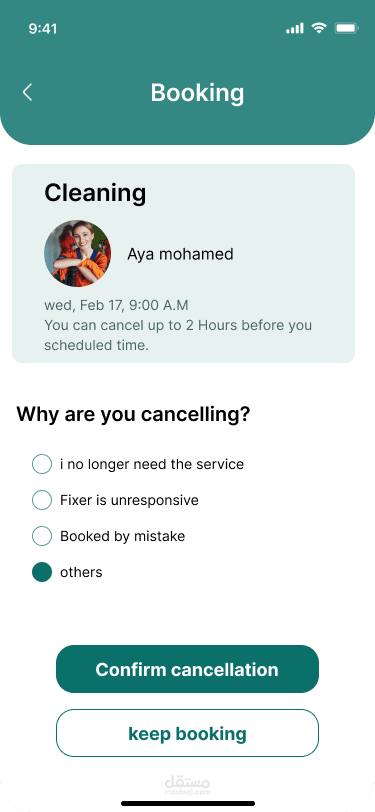This screenshot has height=812, width=375.
Task: Choose "Booked by mistake" reason
Action: click(x=108, y=536)
